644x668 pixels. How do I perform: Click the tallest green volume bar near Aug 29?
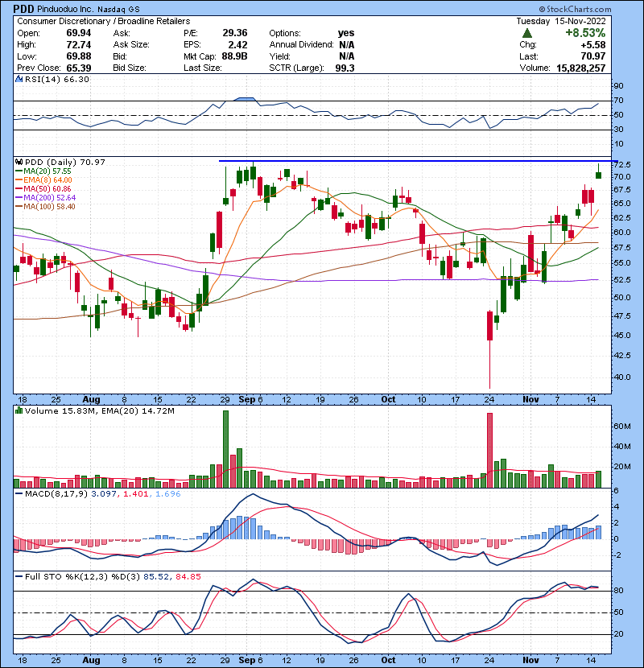click(226, 449)
